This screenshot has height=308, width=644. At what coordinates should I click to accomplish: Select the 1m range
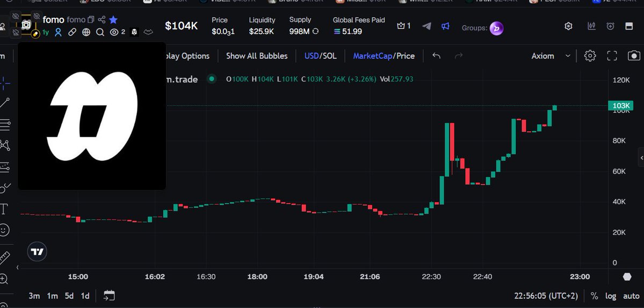click(x=52, y=296)
